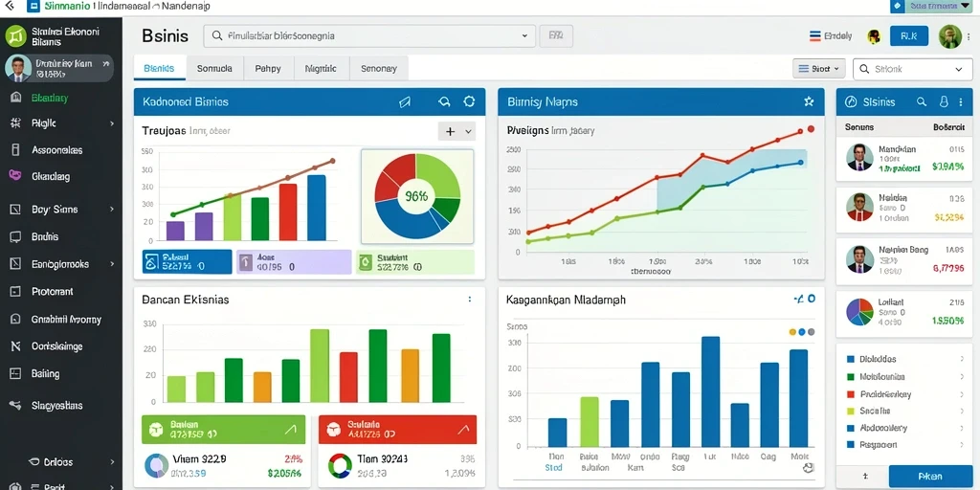980x490 pixels.
Task: Select the blue dot in chart legend toggles
Action: click(802, 332)
